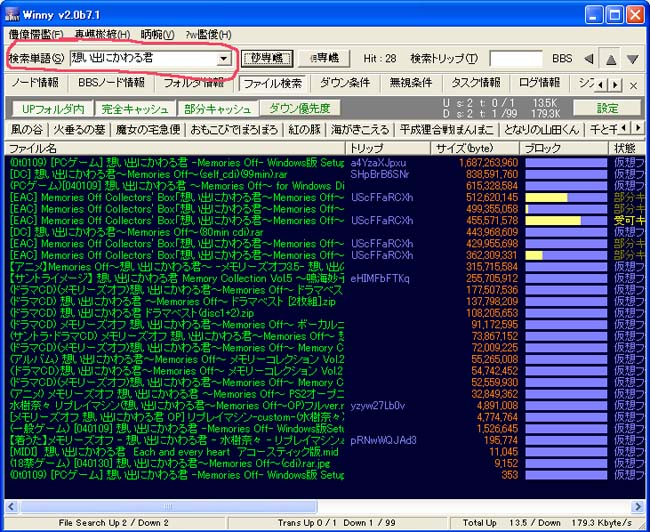Click the 検索単語 text field
Image resolution: width=650 pixels, height=532 pixels.
coord(143,58)
